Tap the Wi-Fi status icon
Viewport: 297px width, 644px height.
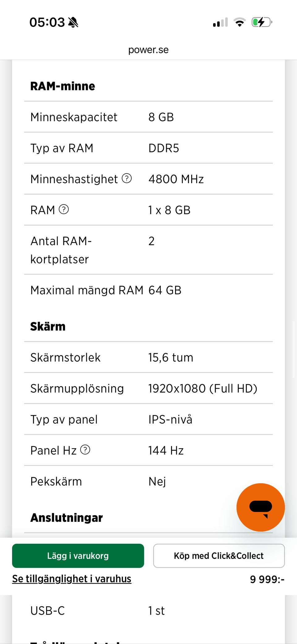tap(239, 22)
